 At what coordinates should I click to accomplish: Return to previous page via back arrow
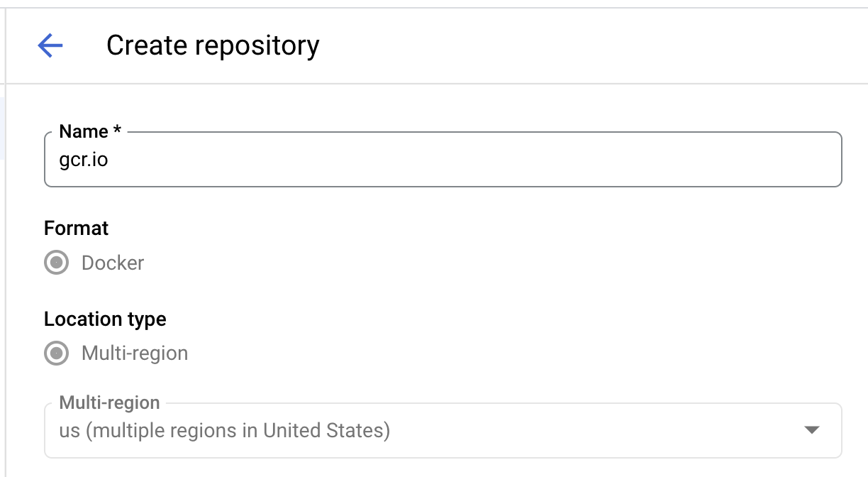pyautogui.click(x=49, y=45)
